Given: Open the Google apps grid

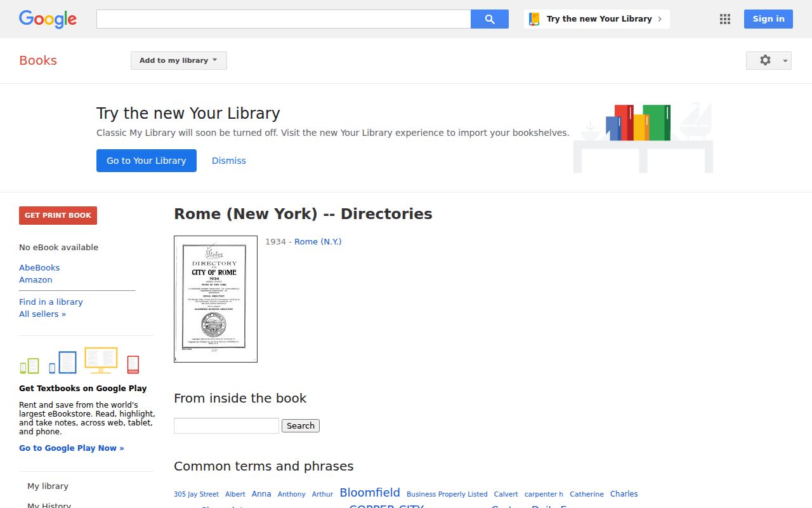Looking at the screenshot, I should 725,19.
